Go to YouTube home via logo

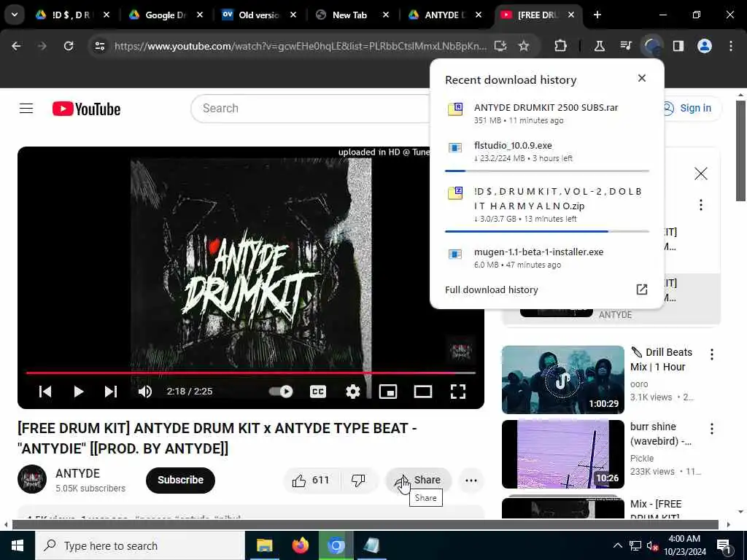(x=86, y=109)
